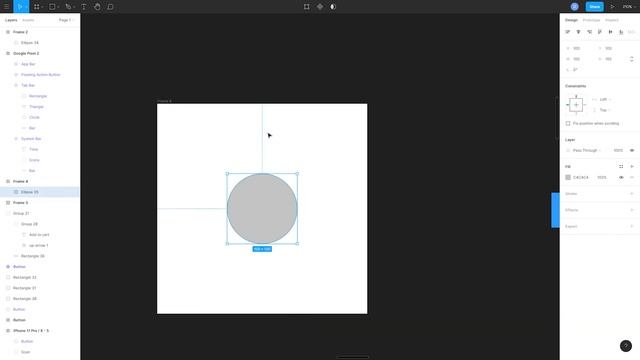
Task: Click the Create component icon
Action: click(320, 7)
